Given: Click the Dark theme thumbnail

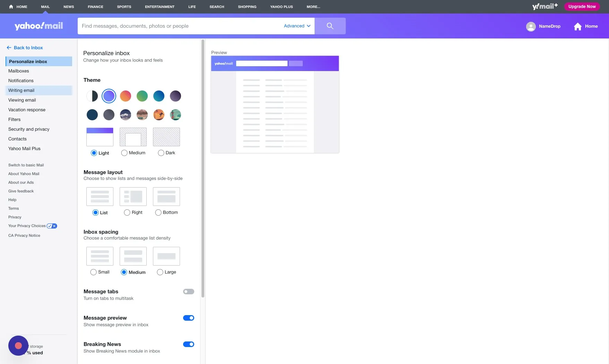Looking at the screenshot, I should pyautogui.click(x=166, y=137).
